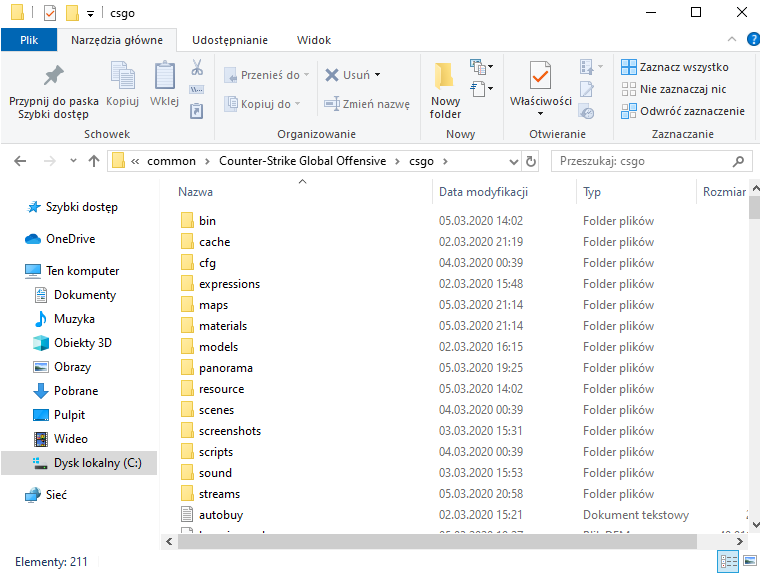
Task: Sort by the Typ column header
Action: point(592,192)
